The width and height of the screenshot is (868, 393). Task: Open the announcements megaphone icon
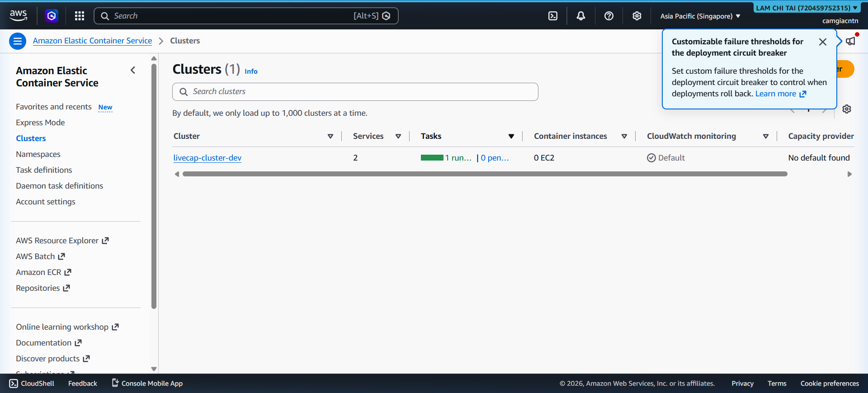pos(851,41)
